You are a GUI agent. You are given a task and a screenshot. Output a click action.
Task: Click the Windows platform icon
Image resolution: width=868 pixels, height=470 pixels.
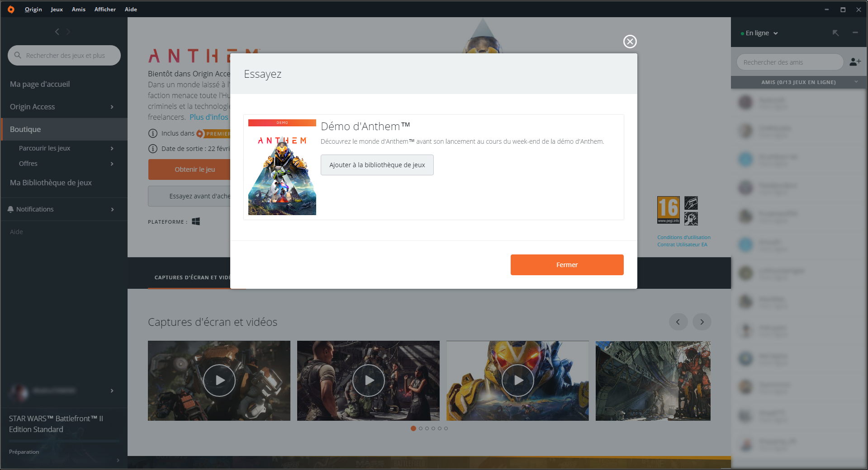(196, 221)
